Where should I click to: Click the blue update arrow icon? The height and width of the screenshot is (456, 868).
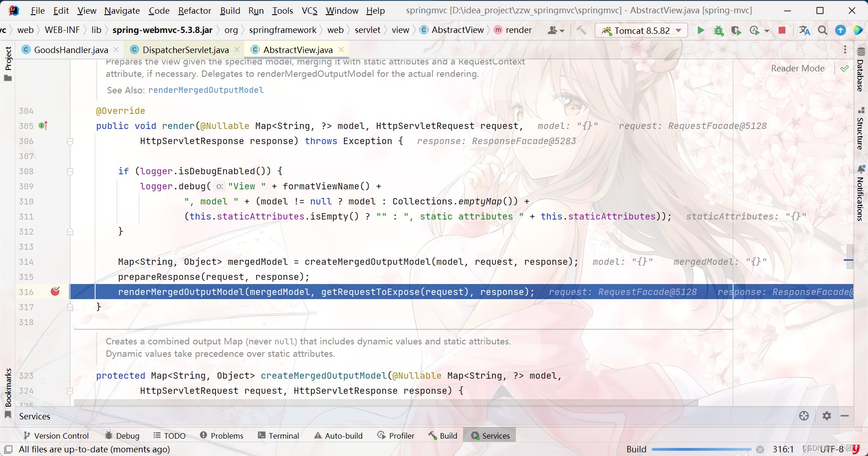coord(841,30)
